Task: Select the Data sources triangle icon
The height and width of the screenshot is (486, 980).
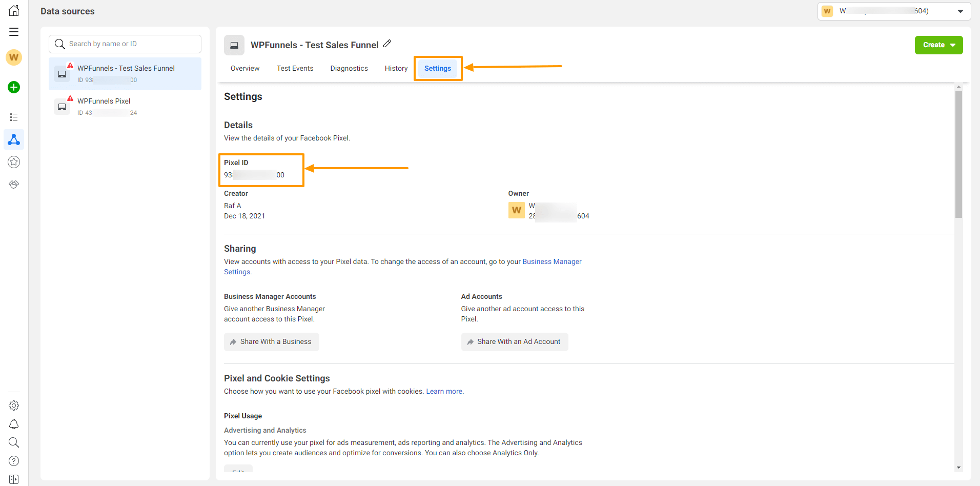Action: click(14, 139)
